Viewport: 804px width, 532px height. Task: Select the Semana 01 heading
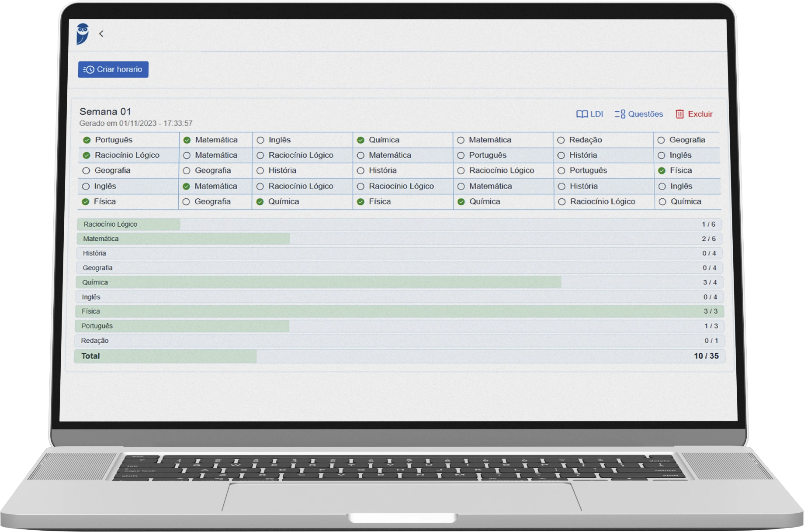coord(105,111)
